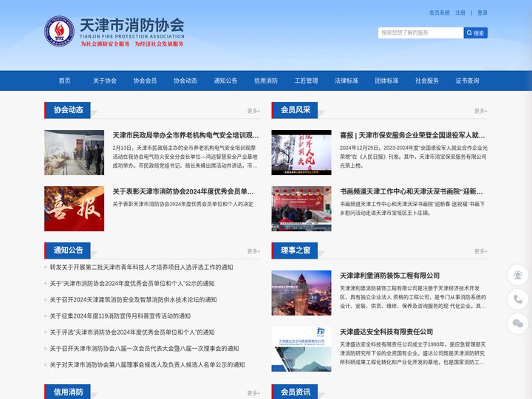Open 协会动态 navigation item
Viewport: 532px width, 399px height.
(x=185, y=81)
